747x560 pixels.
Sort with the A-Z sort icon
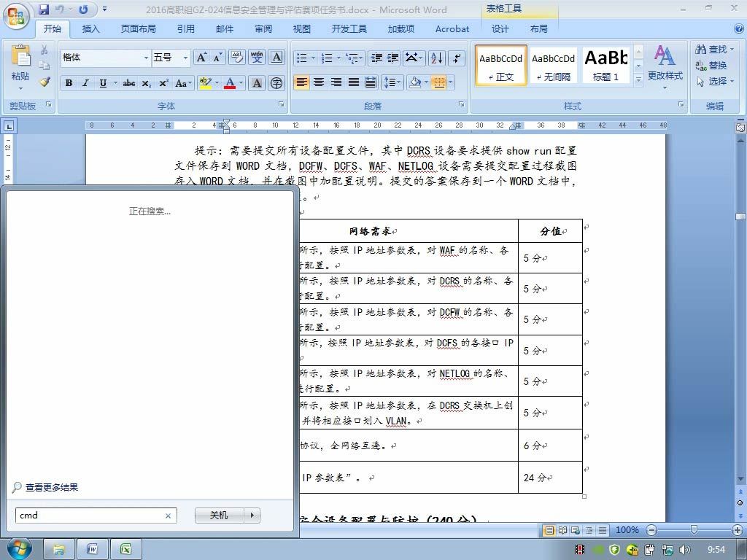click(x=436, y=58)
